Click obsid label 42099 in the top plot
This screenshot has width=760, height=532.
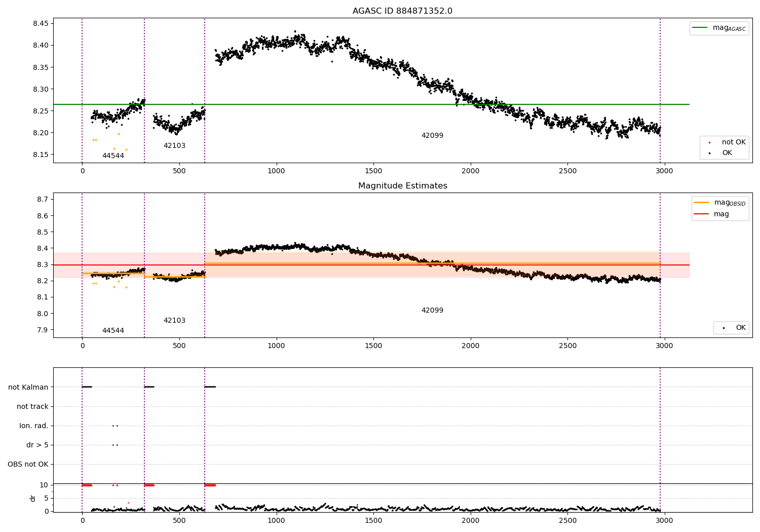pyautogui.click(x=432, y=136)
